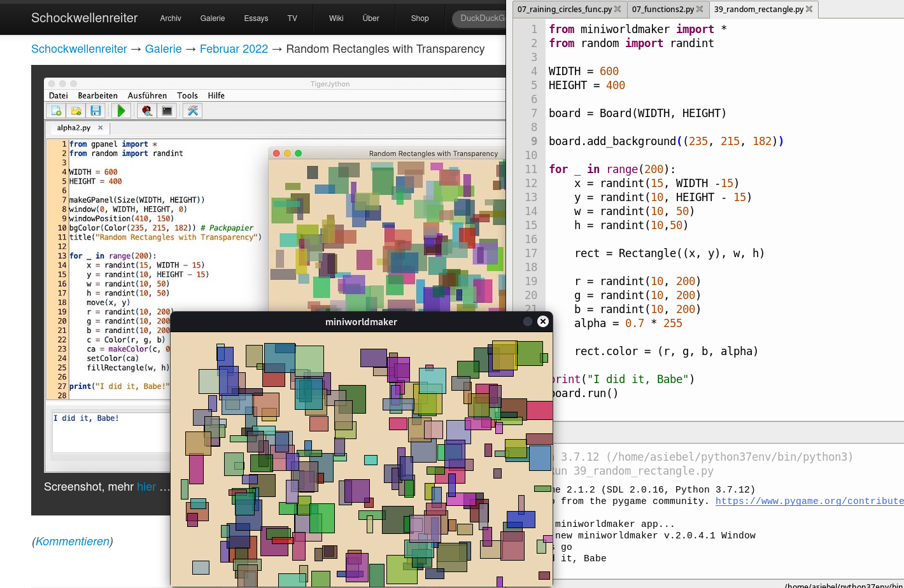Close the 07_functions2.py tab via X icon
The width and height of the screenshot is (904, 588).
[700, 9]
